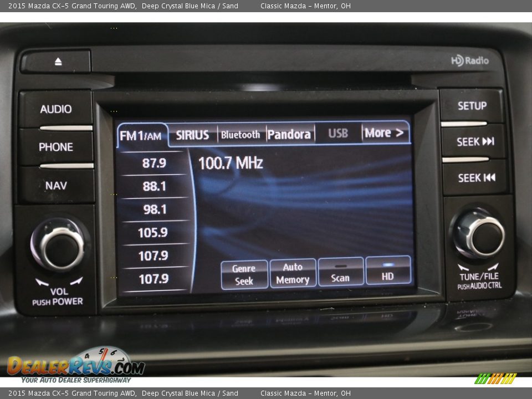Seek forward with SEEK next button

pyautogui.click(x=475, y=141)
